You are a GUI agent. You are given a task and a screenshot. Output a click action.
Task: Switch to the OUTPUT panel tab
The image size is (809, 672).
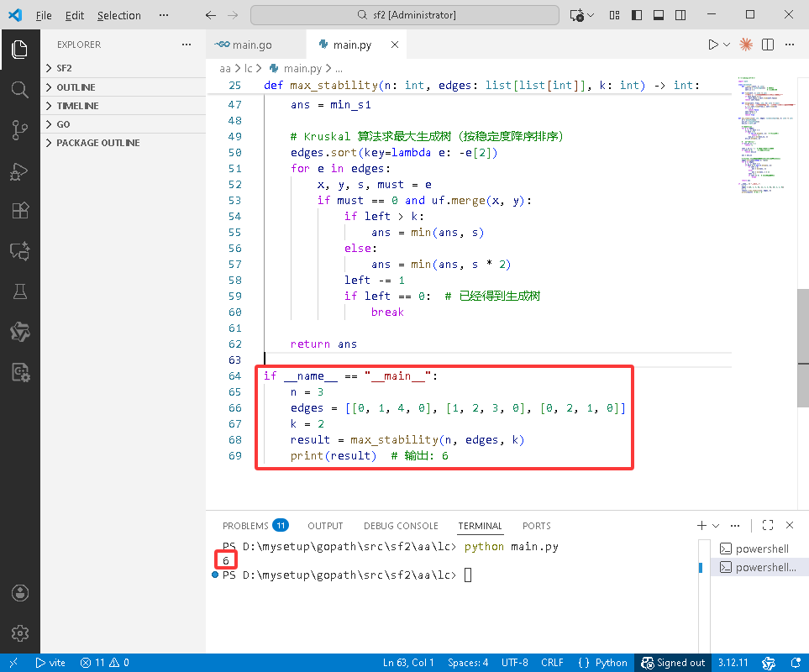pos(325,526)
